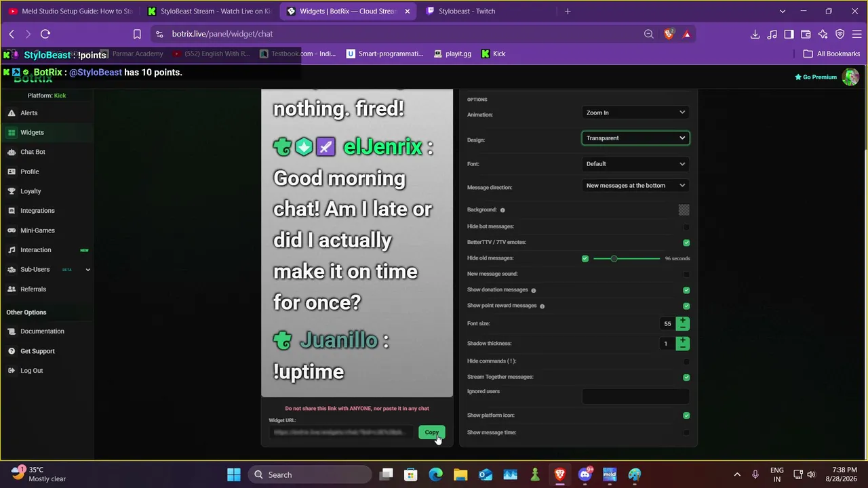Enable the Hide commands (!) checkbox
Viewport: 868px width, 488px height.
(686, 362)
